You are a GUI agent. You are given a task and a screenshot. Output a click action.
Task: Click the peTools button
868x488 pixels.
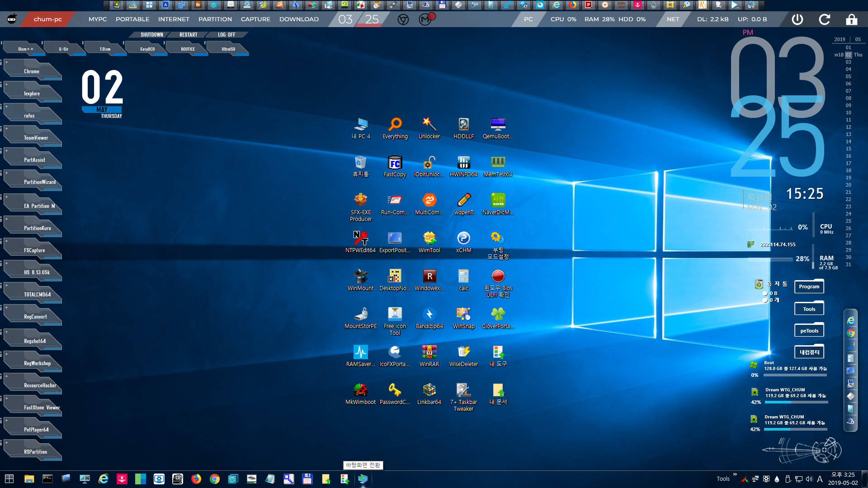click(x=809, y=331)
